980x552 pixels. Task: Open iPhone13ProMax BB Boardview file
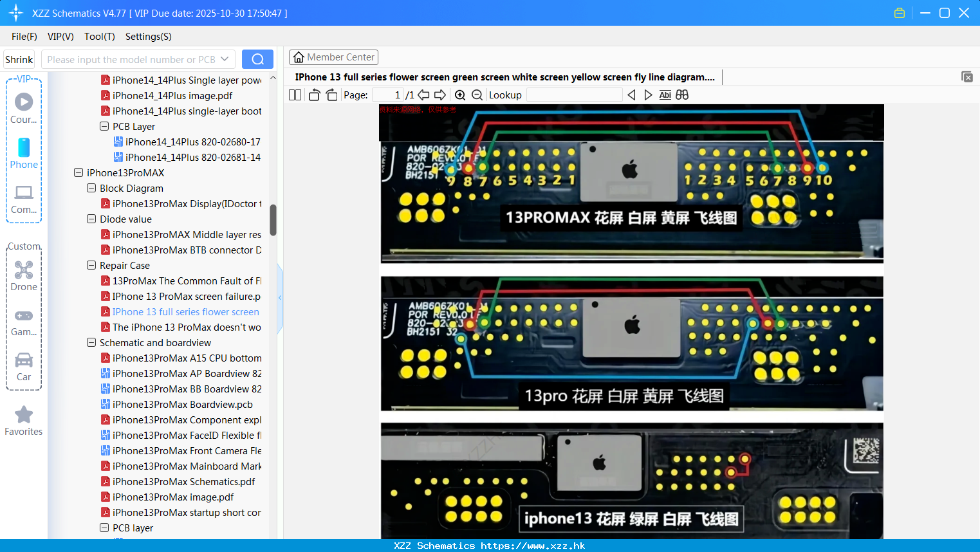point(181,389)
